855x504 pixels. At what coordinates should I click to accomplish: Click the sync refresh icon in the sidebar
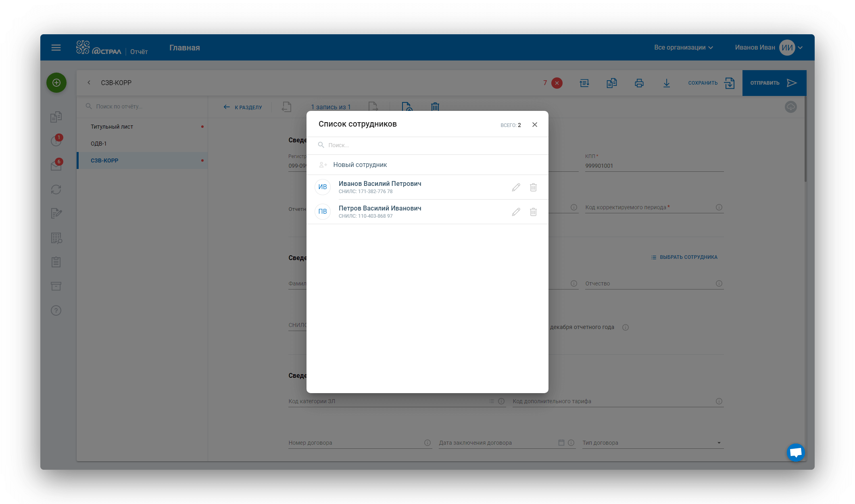(56, 190)
